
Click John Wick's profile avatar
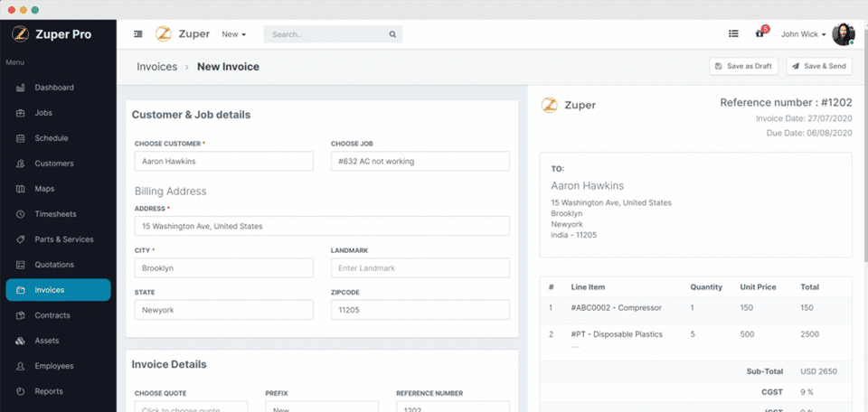844,34
